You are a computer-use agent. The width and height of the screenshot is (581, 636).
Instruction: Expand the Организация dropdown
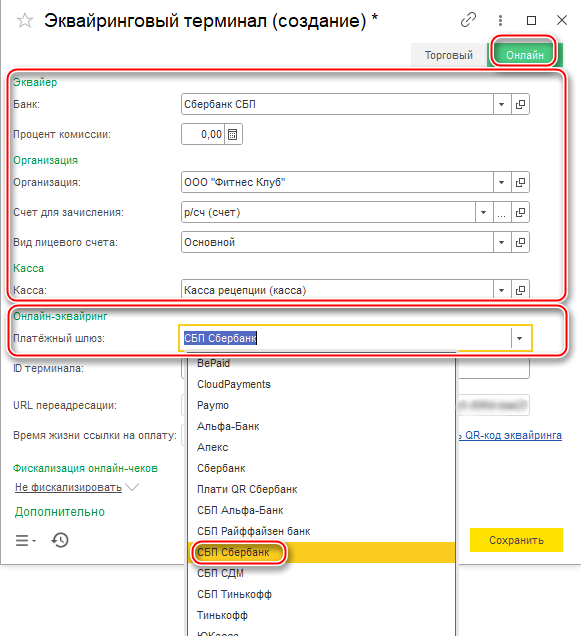point(501,182)
